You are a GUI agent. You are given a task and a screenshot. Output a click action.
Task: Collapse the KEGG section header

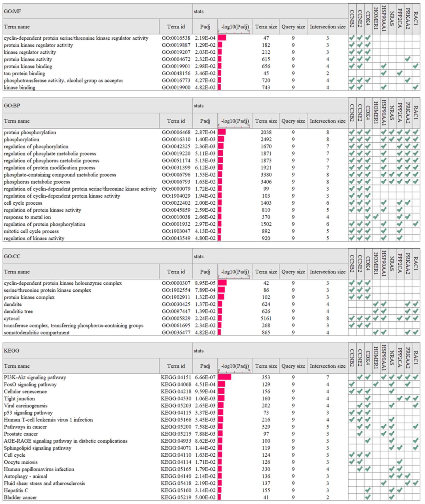click(12, 351)
